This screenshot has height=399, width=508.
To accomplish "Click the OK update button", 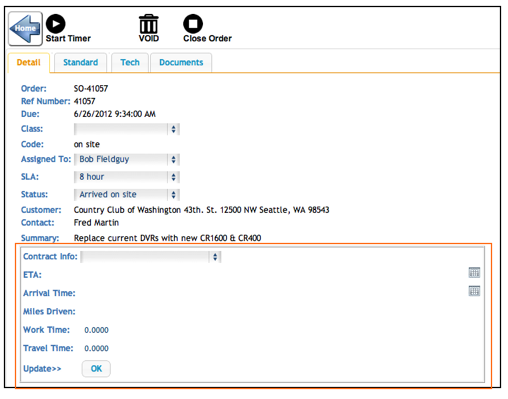I will point(96,369).
